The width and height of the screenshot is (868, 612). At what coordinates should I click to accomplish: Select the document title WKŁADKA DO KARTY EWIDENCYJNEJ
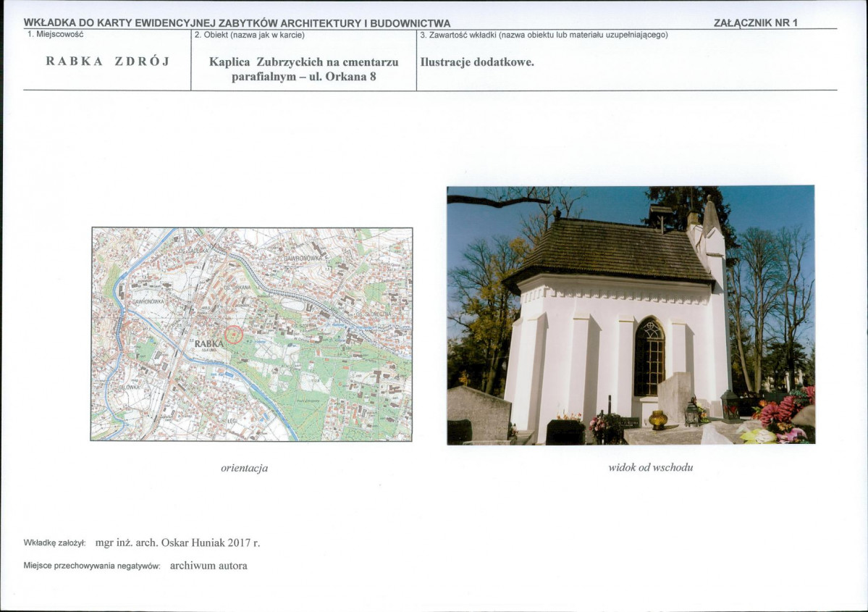[x=237, y=23]
